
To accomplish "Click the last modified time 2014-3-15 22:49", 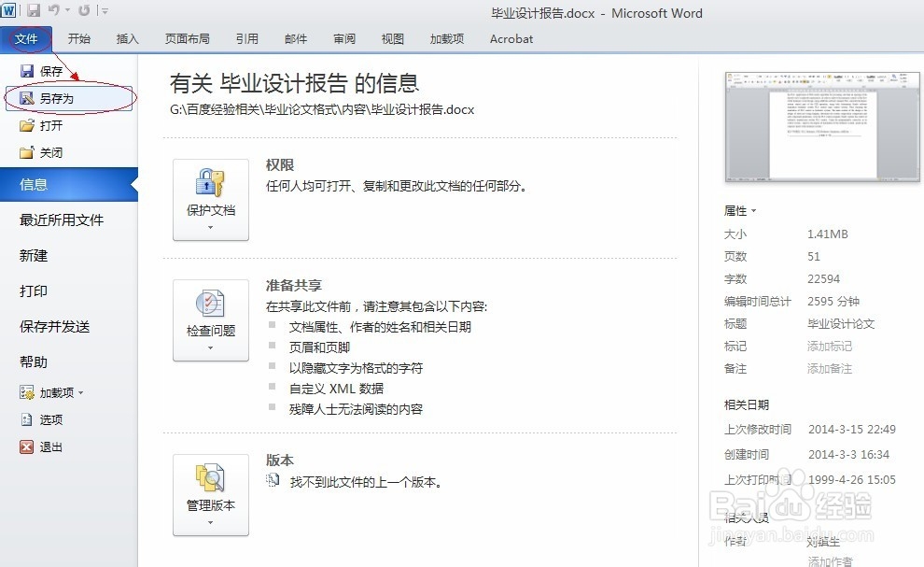I will click(851, 430).
